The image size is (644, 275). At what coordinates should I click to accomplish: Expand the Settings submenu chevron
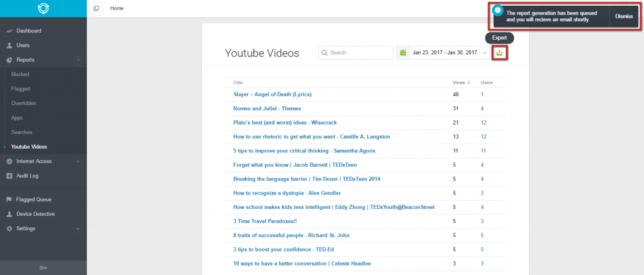point(78,228)
